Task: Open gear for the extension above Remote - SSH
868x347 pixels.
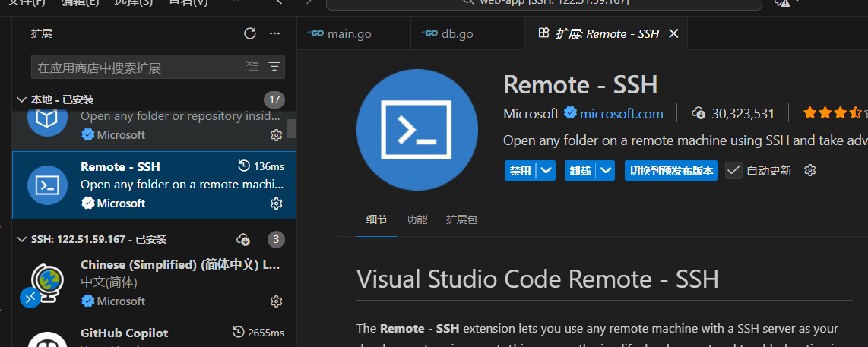Action: (276, 134)
